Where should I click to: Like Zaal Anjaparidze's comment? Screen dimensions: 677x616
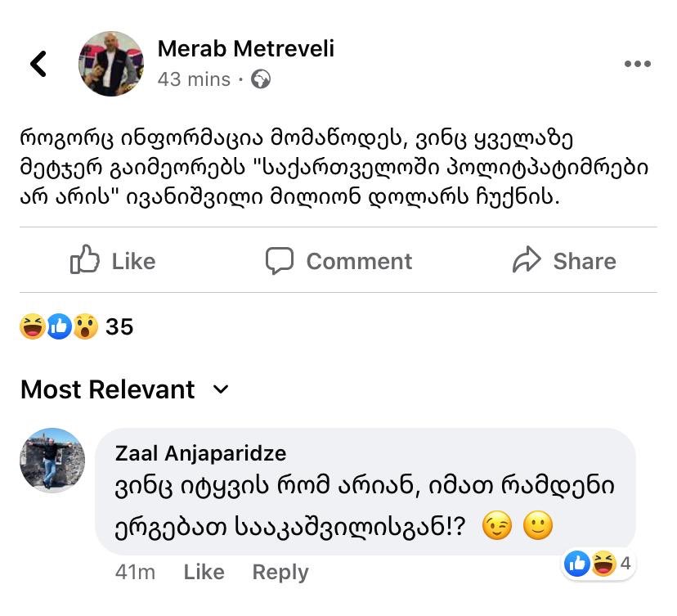click(204, 573)
